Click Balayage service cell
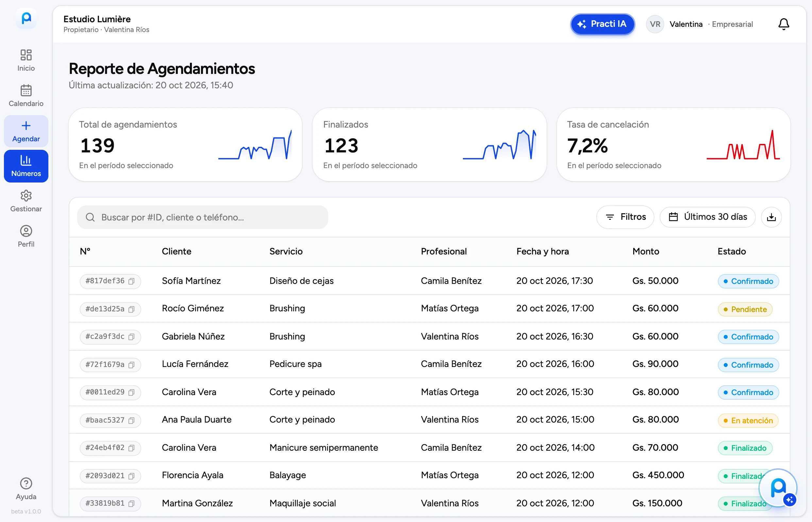Viewport: 812px width, 522px height. coord(288,475)
